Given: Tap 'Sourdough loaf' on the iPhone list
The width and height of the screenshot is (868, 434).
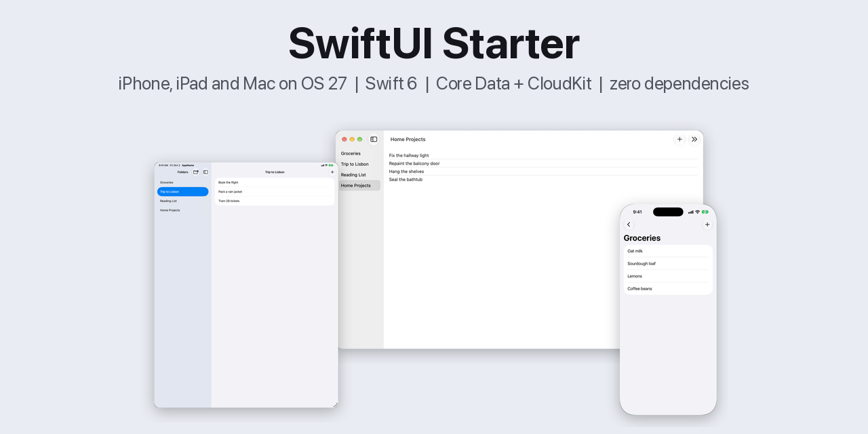Looking at the screenshot, I should (668, 264).
